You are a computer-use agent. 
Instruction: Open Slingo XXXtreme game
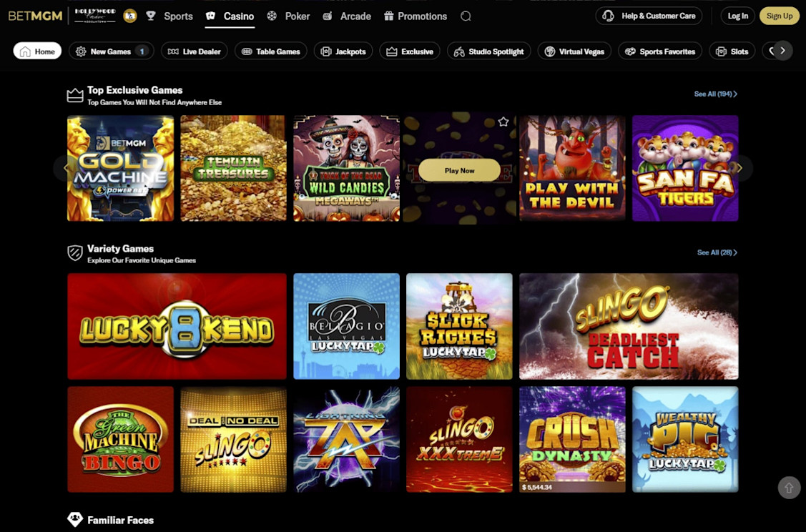[460, 440]
